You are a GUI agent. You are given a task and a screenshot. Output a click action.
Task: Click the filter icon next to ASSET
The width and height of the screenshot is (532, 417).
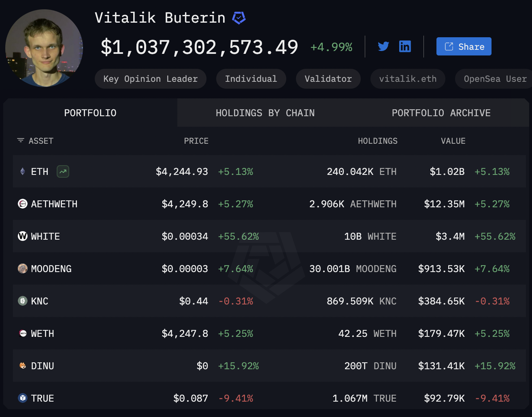click(x=21, y=140)
